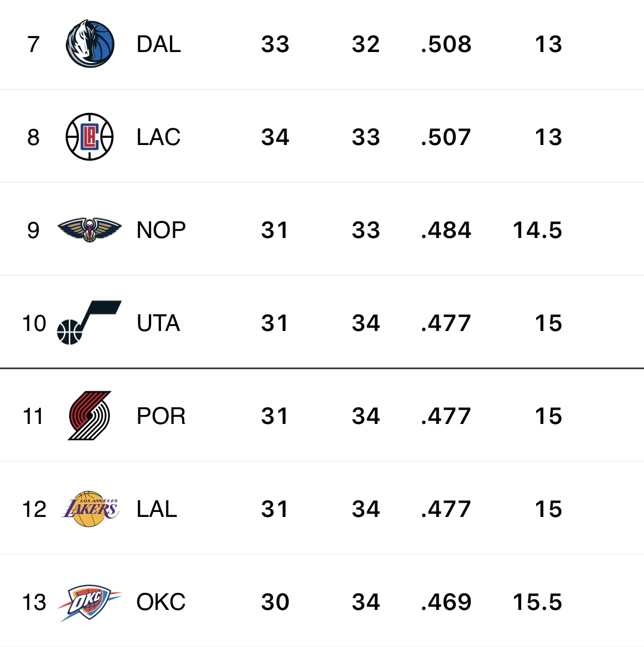Select the 14.5 games-behind value
Image resolution: width=644 pixels, height=647 pixels.
(537, 230)
